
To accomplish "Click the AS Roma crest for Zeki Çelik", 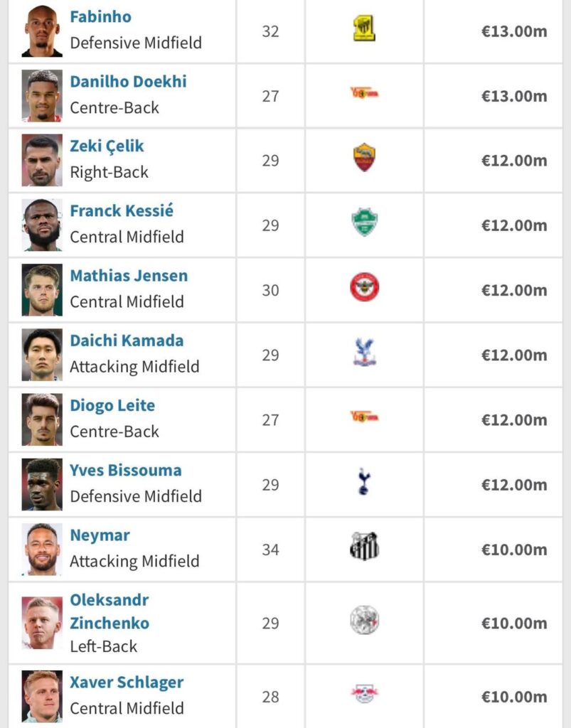I will [363, 158].
